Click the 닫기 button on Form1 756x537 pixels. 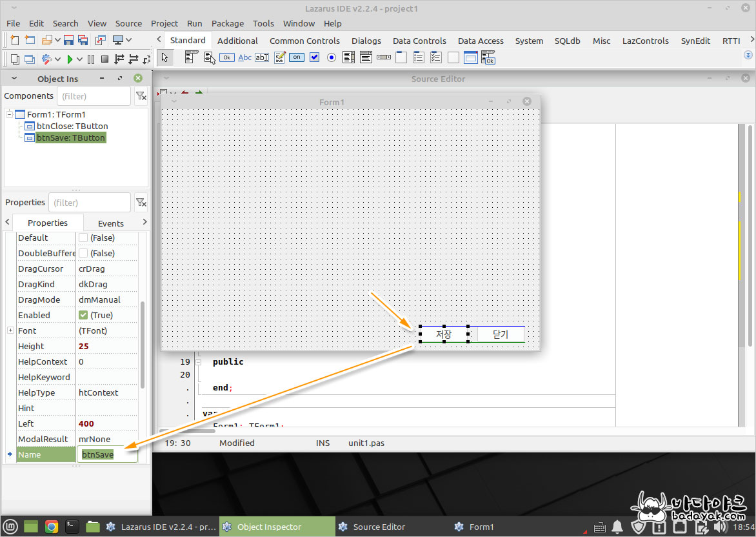[x=501, y=334]
